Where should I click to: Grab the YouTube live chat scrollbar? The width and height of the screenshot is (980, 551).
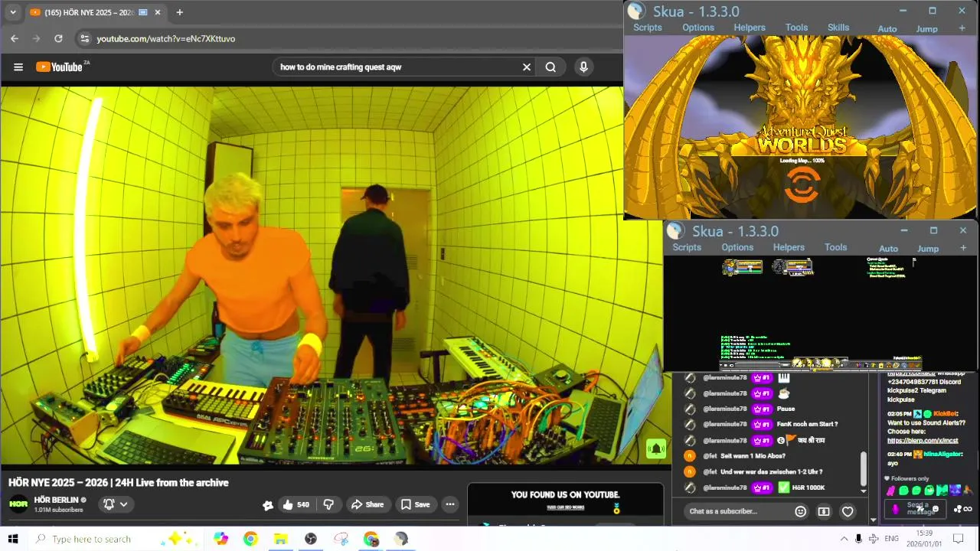864,468
